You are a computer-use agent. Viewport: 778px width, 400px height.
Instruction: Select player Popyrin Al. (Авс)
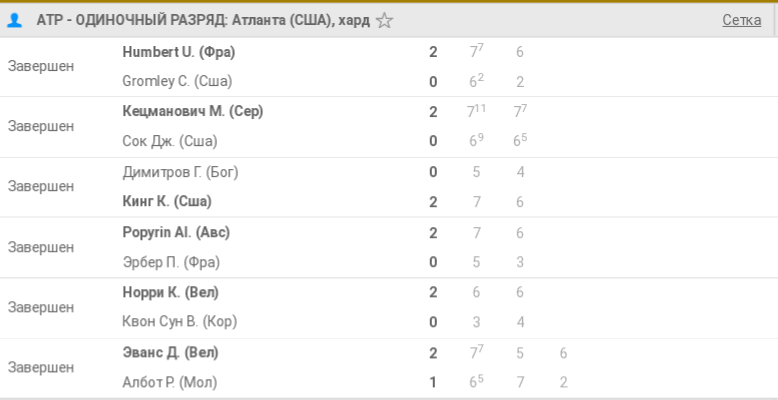[x=176, y=232]
